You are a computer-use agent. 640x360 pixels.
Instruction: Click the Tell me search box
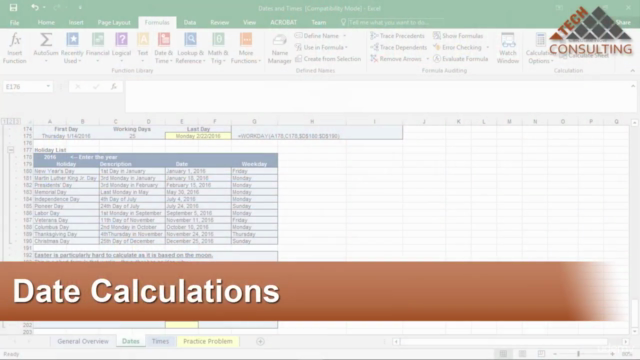392,22
